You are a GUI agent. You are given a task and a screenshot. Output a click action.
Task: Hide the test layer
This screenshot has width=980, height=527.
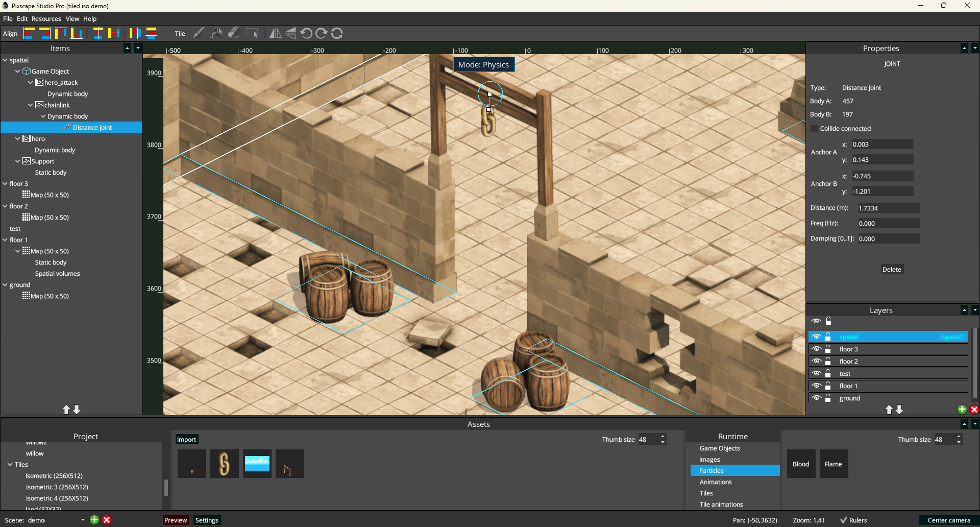tap(816, 374)
